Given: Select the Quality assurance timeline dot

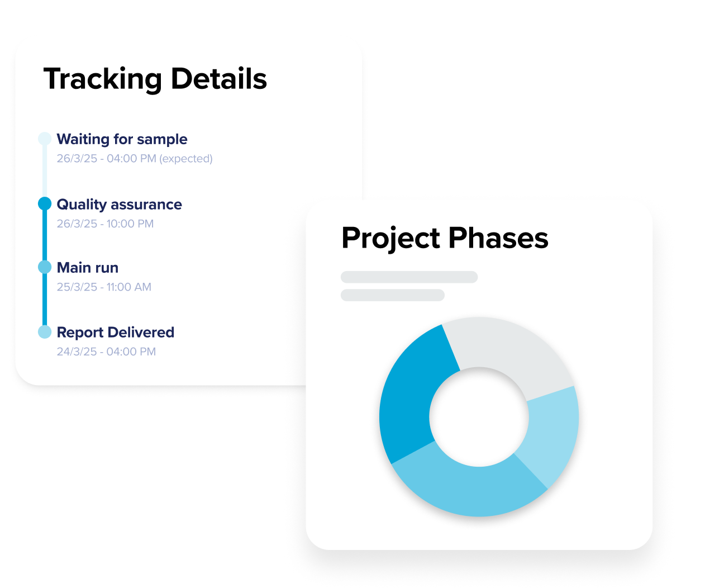Looking at the screenshot, I should pyautogui.click(x=45, y=204).
